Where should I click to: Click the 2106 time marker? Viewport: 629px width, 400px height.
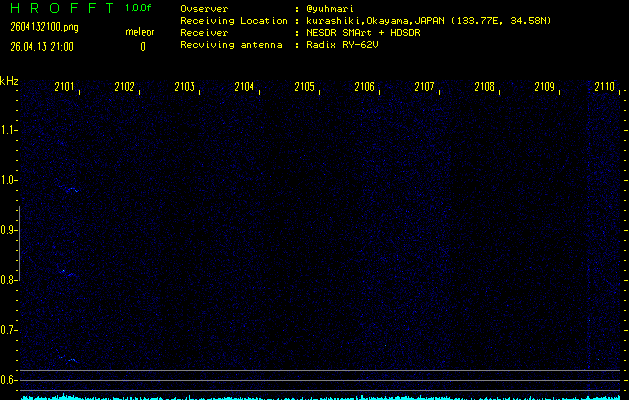pos(364,87)
